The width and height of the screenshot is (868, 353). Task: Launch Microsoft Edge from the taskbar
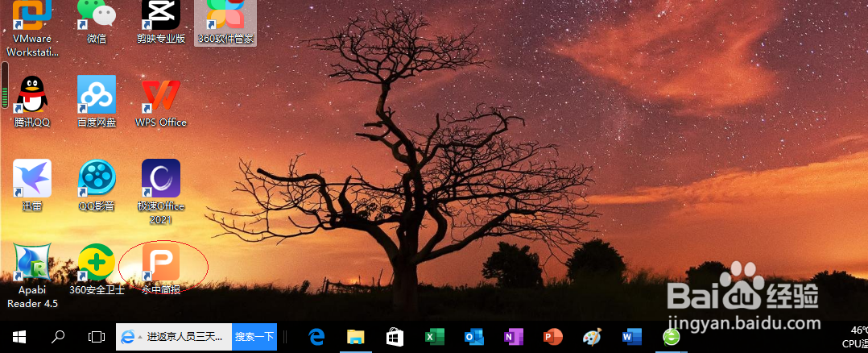click(x=316, y=336)
